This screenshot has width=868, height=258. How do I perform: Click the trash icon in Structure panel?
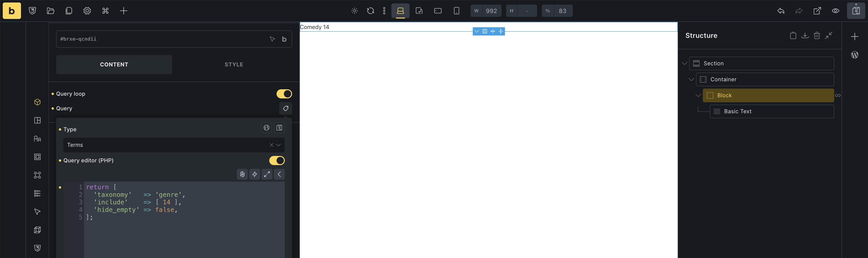[817, 35]
